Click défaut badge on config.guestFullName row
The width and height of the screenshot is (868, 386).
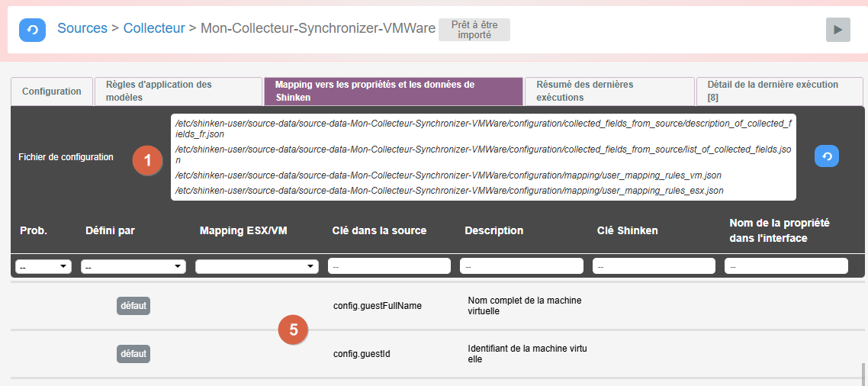coord(133,306)
